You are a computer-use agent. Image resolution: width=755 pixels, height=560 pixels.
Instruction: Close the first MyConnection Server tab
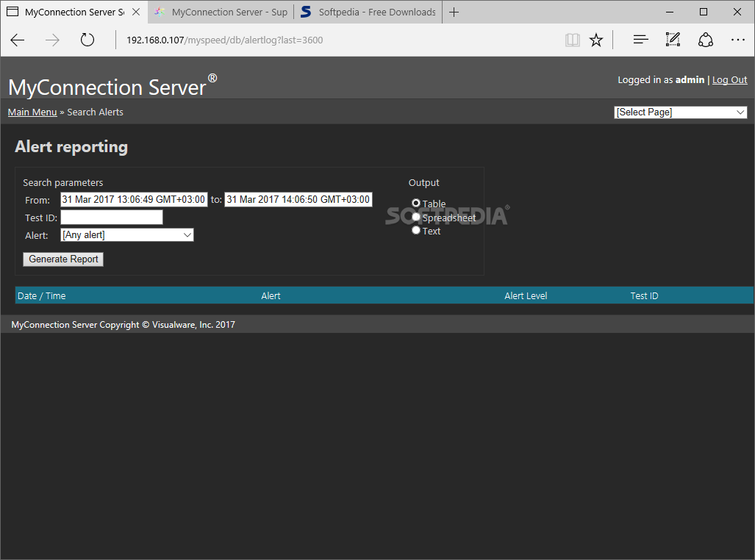[136, 12]
